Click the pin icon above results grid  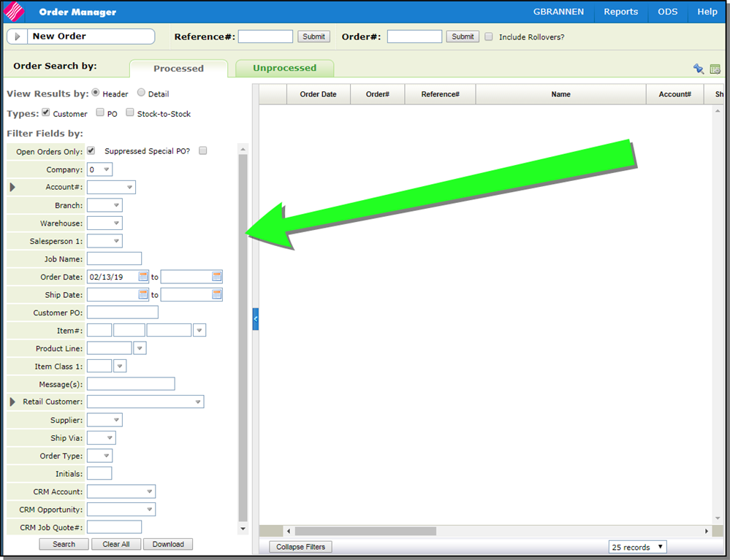click(x=699, y=69)
